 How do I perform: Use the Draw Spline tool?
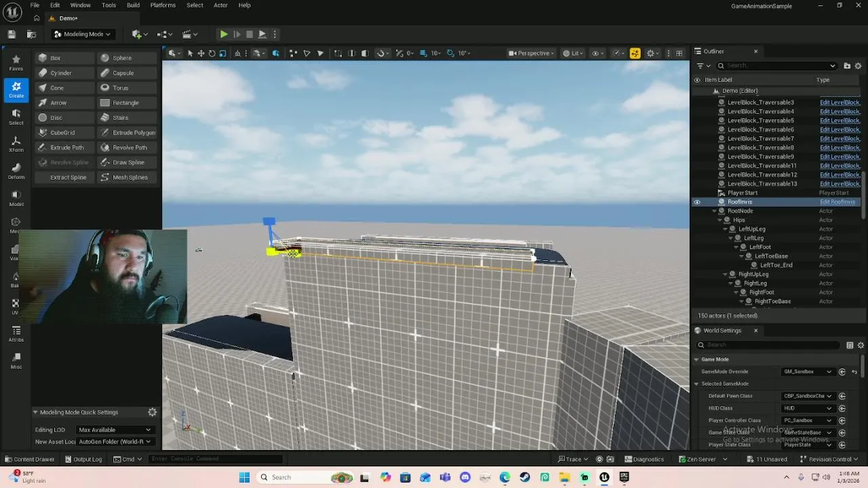(x=128, y=163)
